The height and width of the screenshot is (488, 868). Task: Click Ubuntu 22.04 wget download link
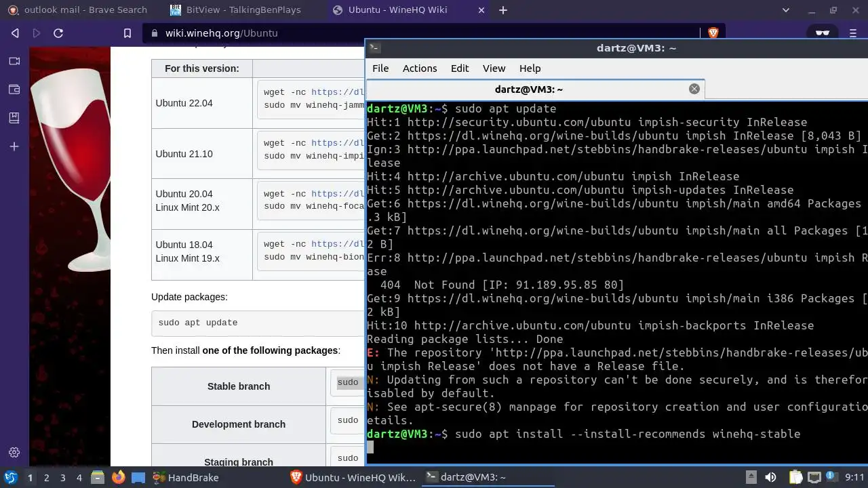tap(338, 92)
